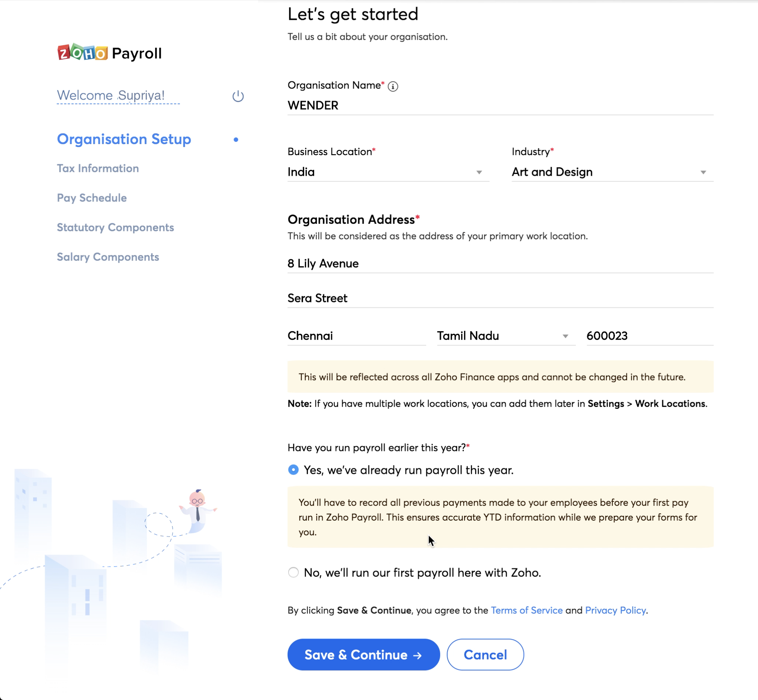Click the Organisation Name field
This screenshot has width=758, height=700.
(499, 105)
